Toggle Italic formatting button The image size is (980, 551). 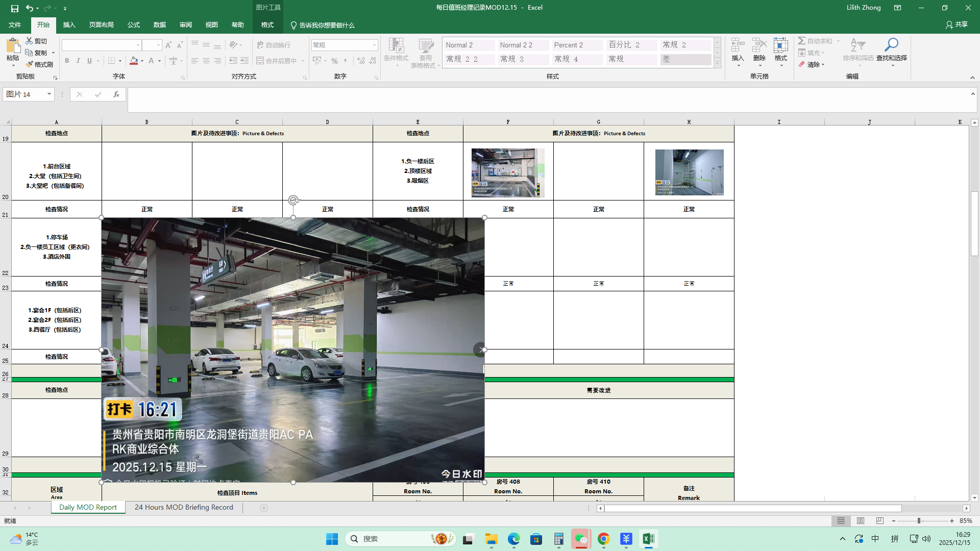78,61
